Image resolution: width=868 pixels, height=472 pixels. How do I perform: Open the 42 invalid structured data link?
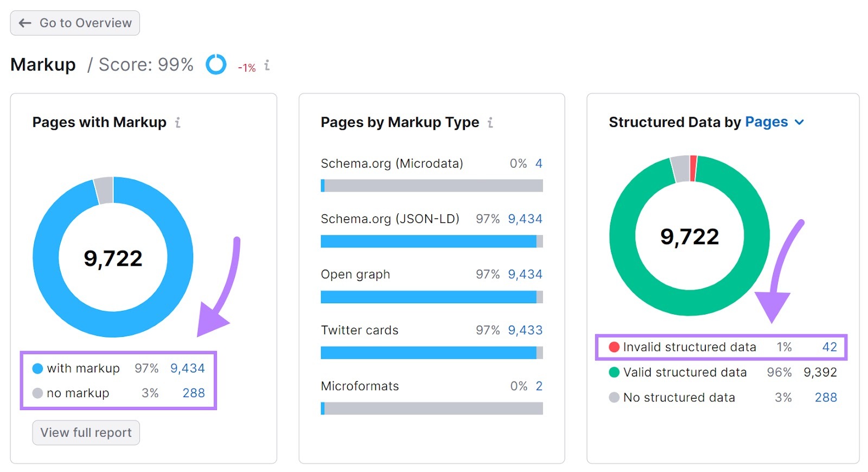click(829, 347)
